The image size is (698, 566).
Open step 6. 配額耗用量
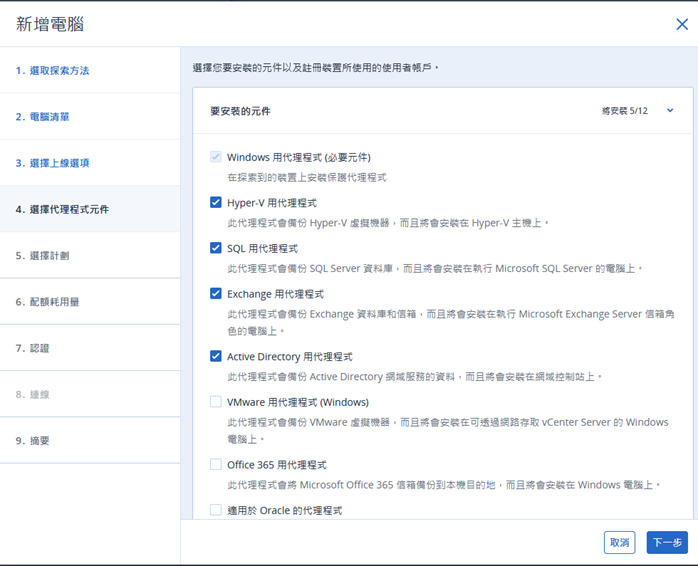point(90,302)
